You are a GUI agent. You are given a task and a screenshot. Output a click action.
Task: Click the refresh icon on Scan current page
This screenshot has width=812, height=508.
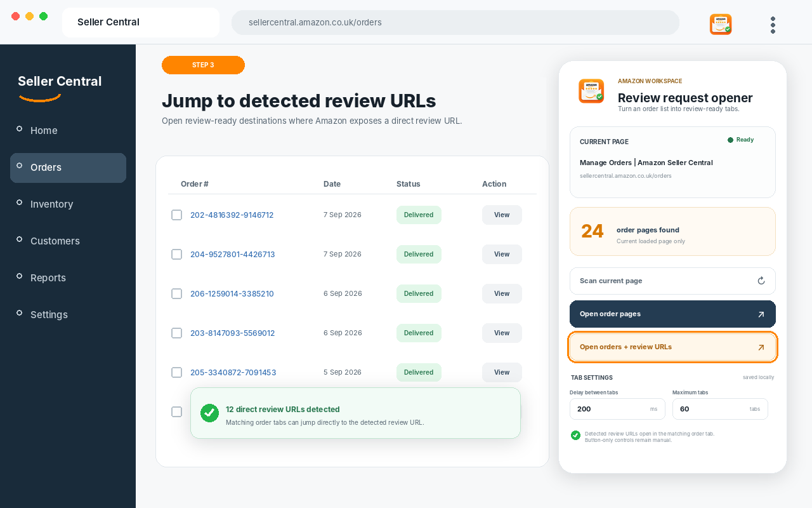pos(761,281)
